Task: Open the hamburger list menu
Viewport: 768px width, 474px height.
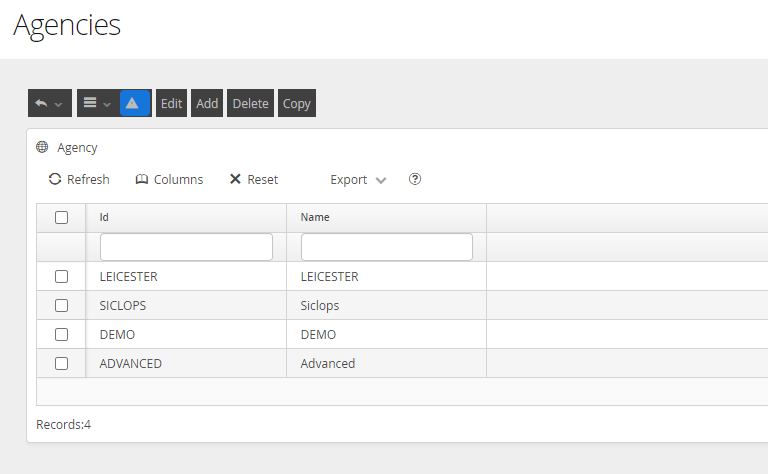Action: point(97,103)
